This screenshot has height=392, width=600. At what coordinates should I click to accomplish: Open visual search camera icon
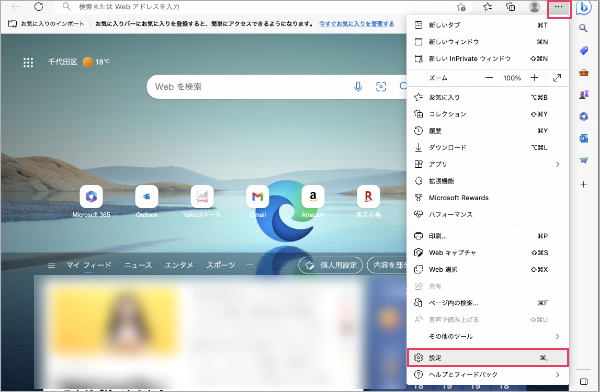[x=381, y=87]
